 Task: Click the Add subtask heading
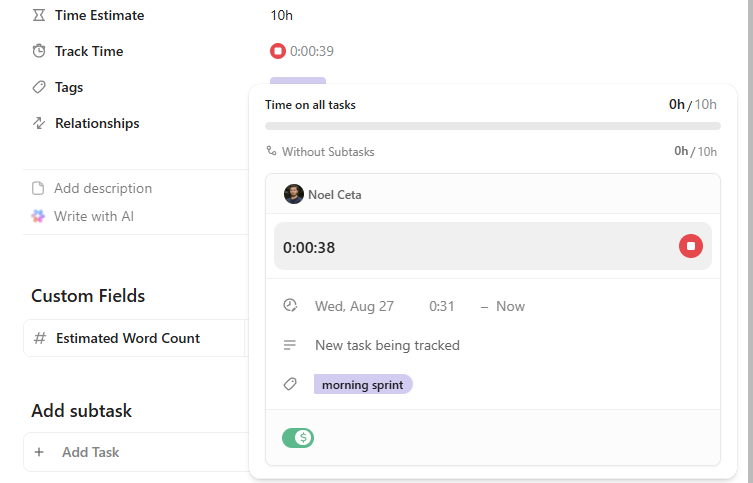click(82, 411)
